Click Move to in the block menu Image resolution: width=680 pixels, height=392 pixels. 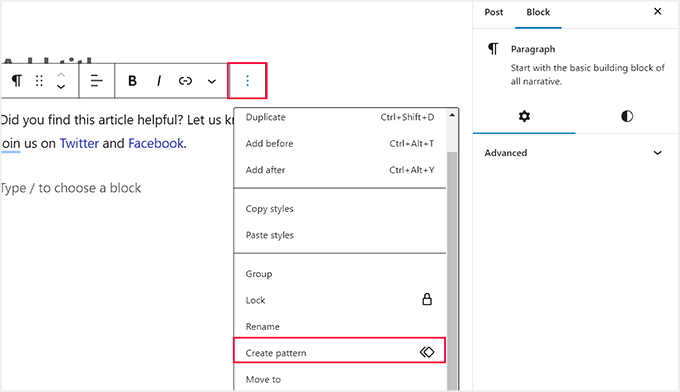(x=340, y=379)
